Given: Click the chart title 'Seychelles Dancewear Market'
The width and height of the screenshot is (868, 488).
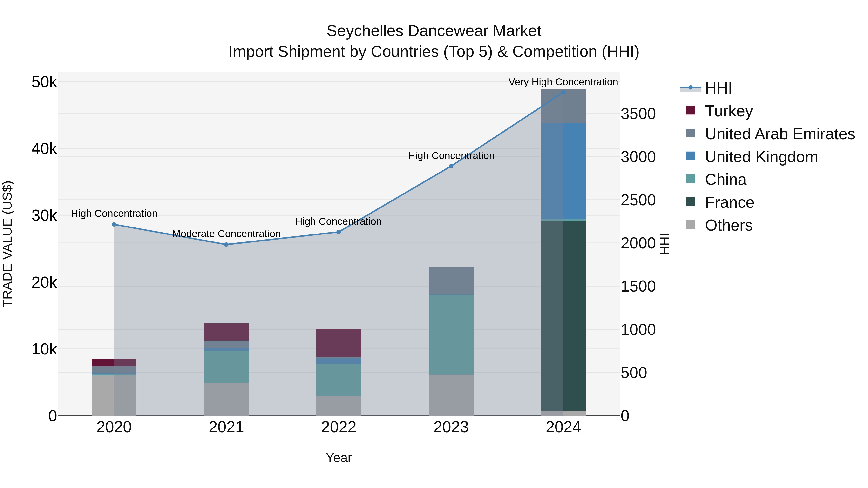Looking at the screenshot, I should (434, 31).
